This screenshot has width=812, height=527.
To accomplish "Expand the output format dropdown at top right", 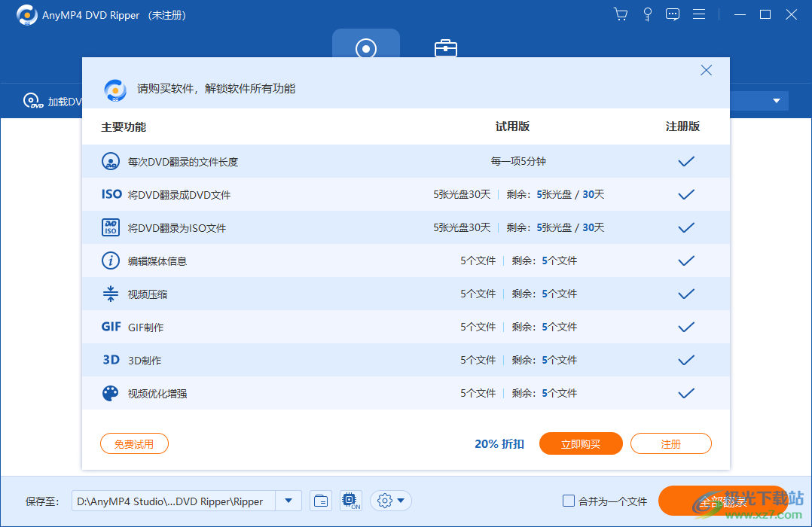I will [777, 101].
